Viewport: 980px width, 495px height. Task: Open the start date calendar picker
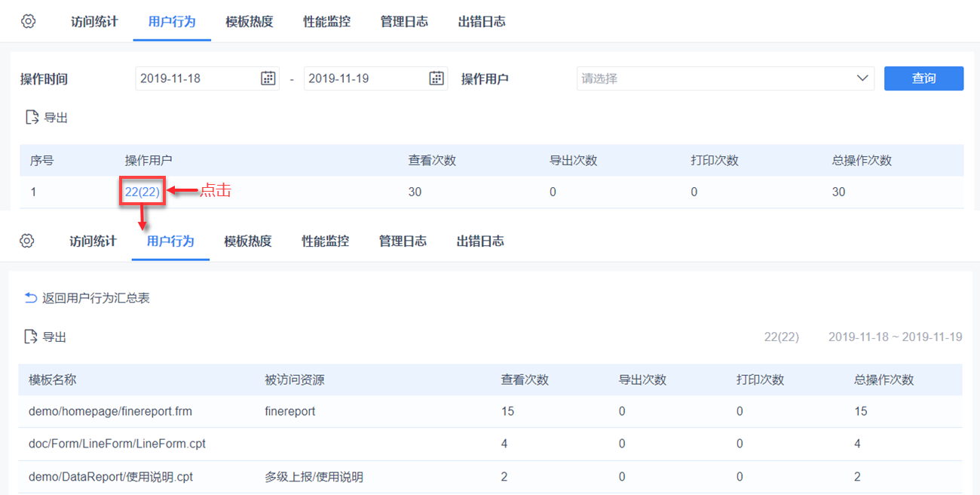pos(268,78)
